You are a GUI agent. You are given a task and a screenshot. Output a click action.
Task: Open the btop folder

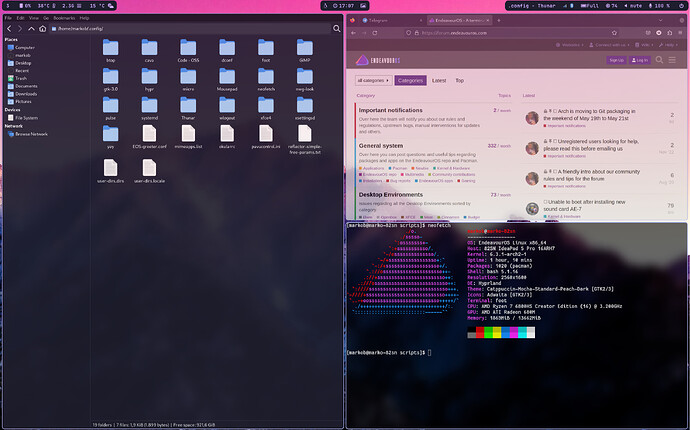click(110, 51)
